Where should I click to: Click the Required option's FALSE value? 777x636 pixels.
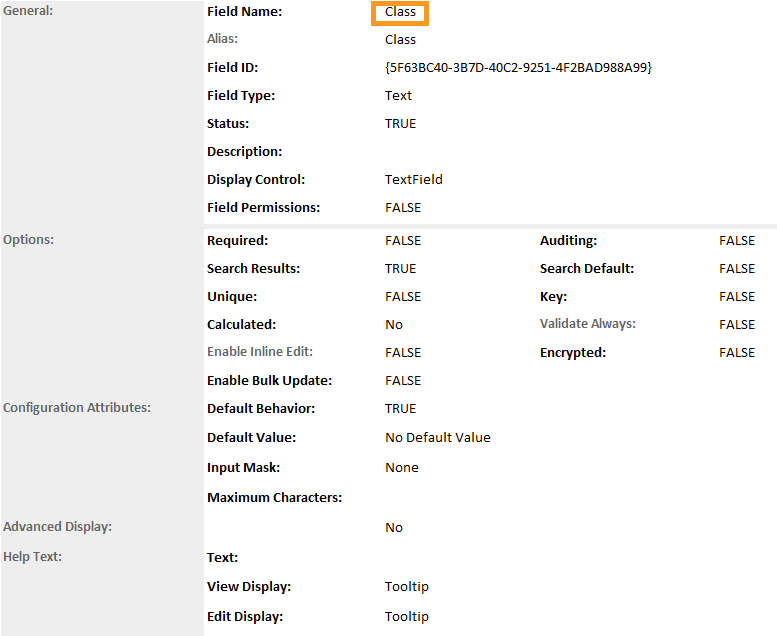(x=403, y=241)
